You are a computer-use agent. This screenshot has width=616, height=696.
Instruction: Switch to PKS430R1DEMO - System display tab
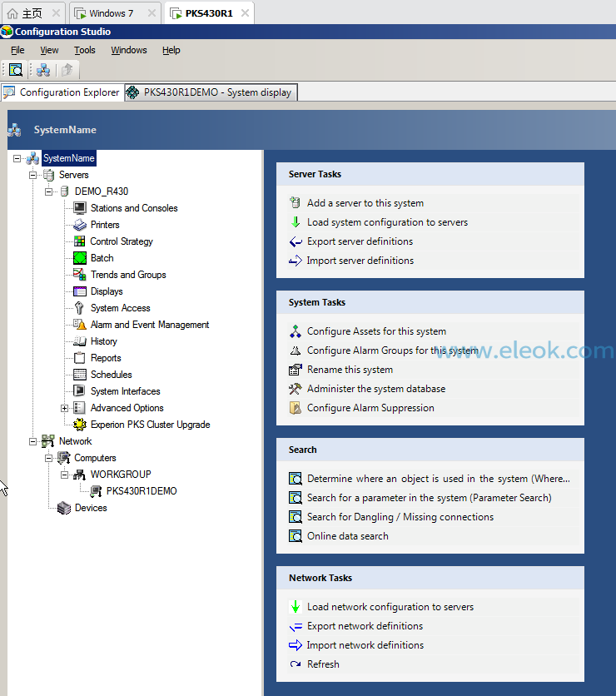click(x=211, y=92)
